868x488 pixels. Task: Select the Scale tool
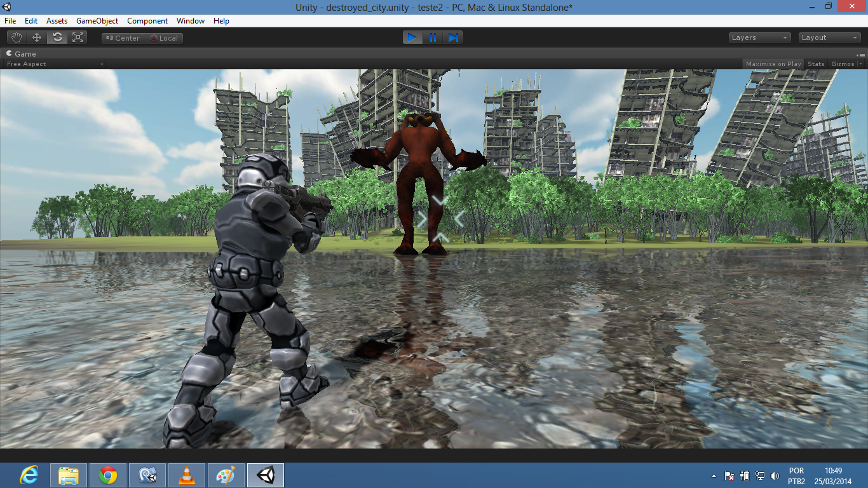point(78,37)
